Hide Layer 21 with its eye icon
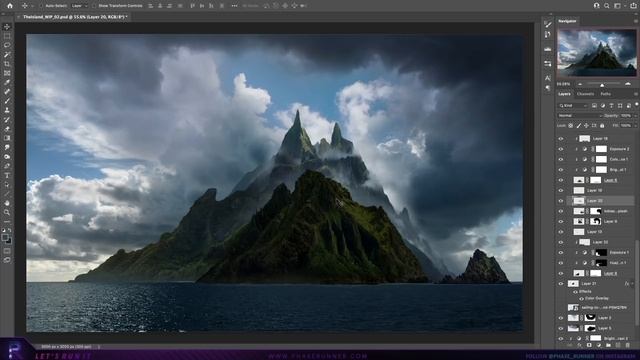Viewport: 640px width, 360px height. coord(561,284)
